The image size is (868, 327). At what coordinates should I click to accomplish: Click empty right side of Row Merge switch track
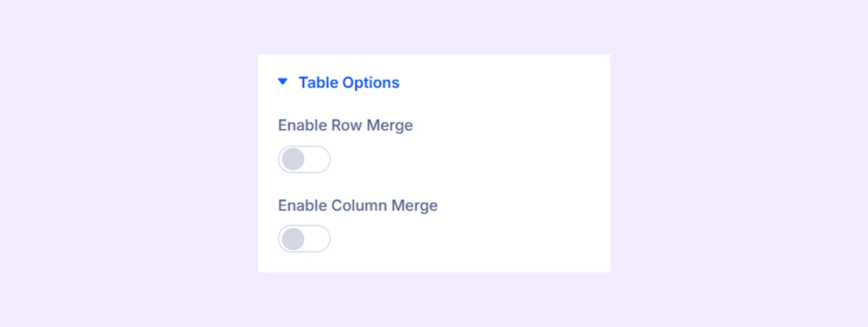318,160
